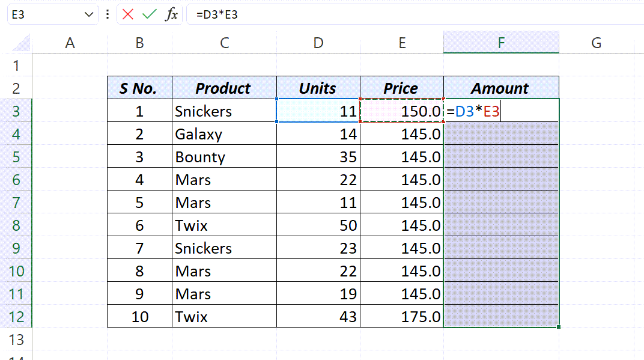
Task: Select the Price header cell
Action: pyautogui.click(x=402, y=88)
